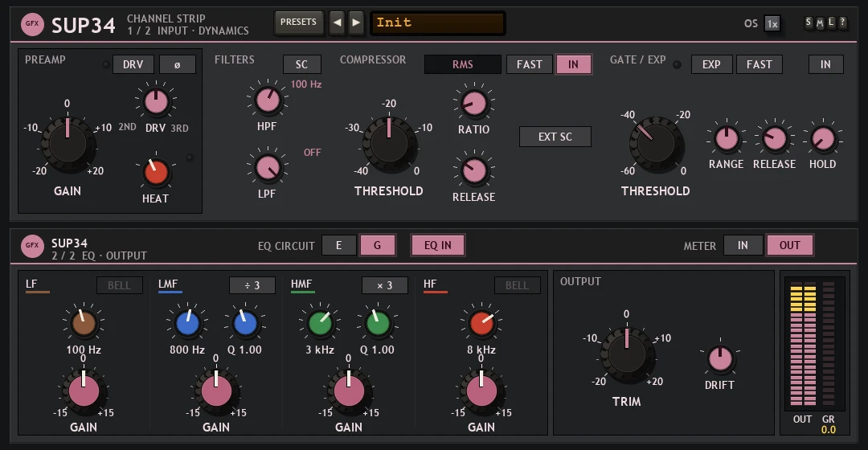The image size is (868, 450).
Task: Click the preamp DRV knob
Action: (x=156, y=102)
